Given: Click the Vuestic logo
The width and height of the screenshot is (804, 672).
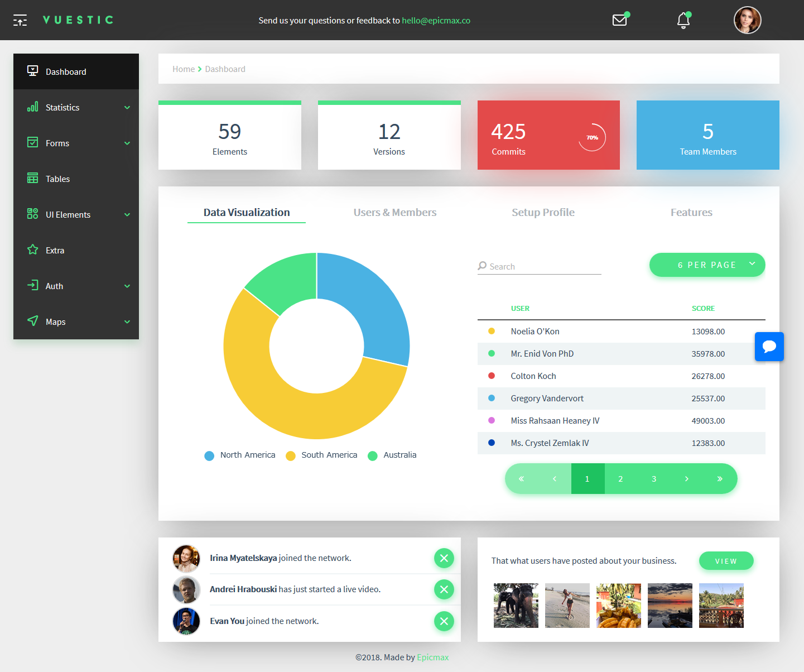Looking at the screenshot, I should [78, 20].
